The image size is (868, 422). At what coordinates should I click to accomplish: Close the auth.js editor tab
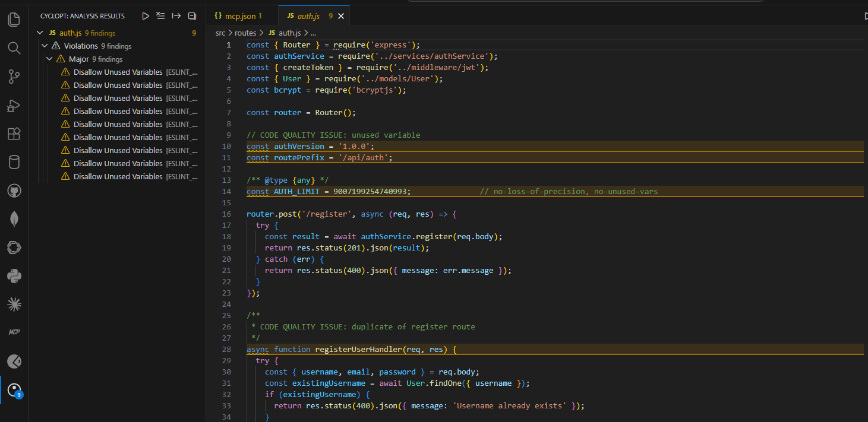[340, 16]
